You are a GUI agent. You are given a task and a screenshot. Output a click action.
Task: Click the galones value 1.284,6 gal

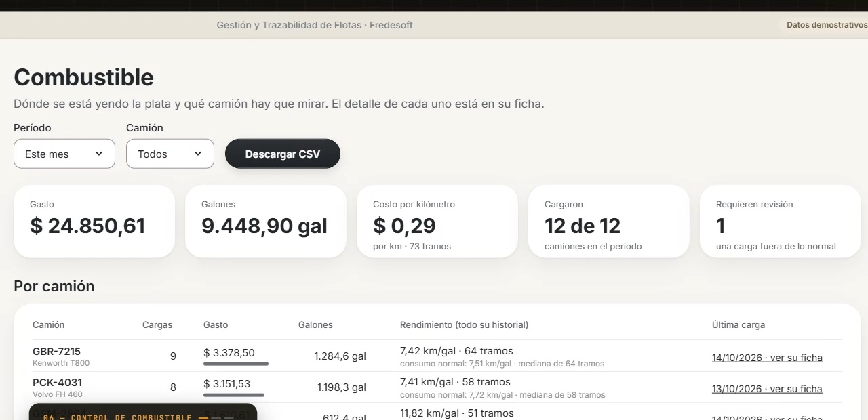tap(340, 356)
